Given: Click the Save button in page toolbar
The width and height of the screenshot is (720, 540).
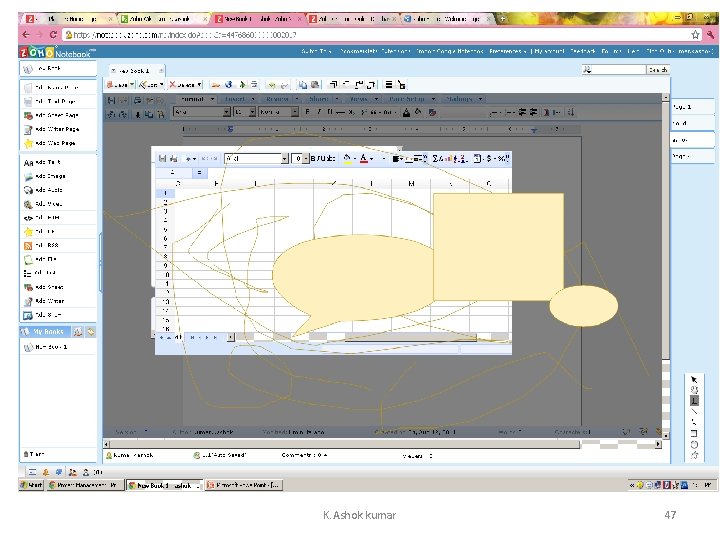Looking at the screenshot, I should click(118, 84).
